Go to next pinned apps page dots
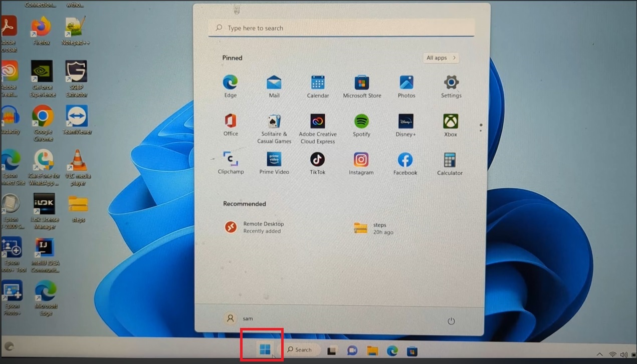The image size is (637, 364). click(481, 128)
